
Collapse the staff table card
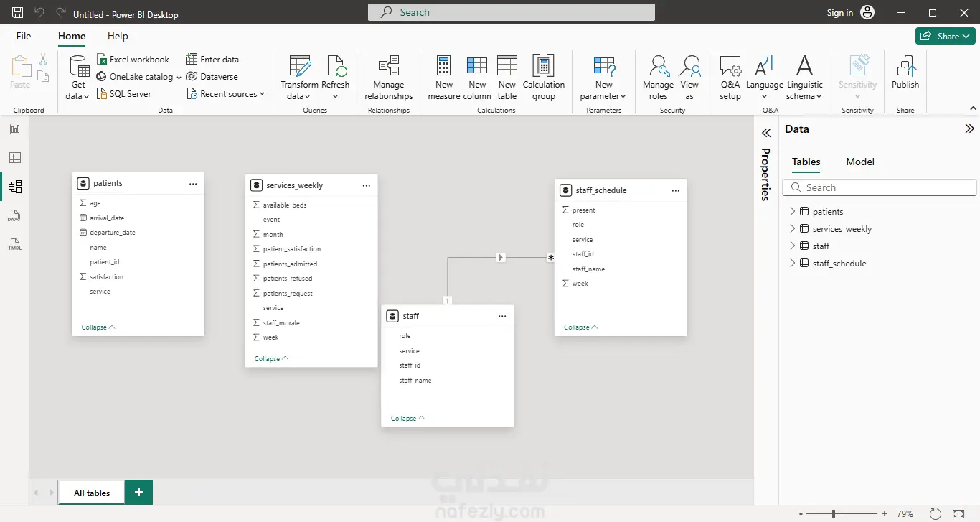tap(407, 418)
